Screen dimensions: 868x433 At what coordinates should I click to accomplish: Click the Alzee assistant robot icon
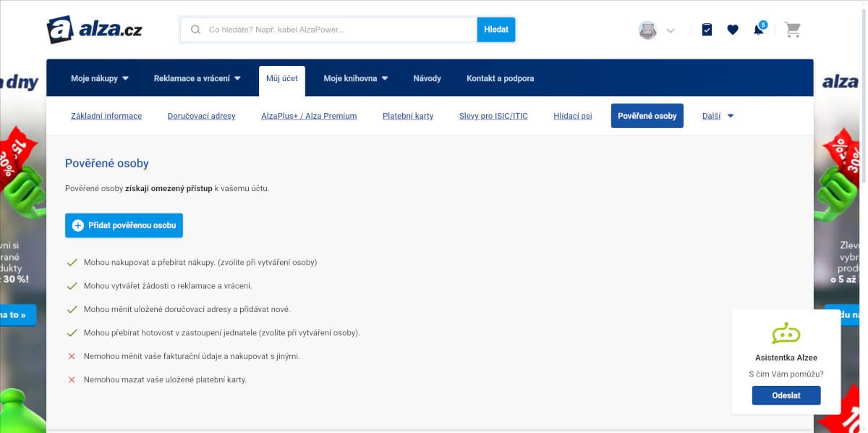(x=786, y=334)
